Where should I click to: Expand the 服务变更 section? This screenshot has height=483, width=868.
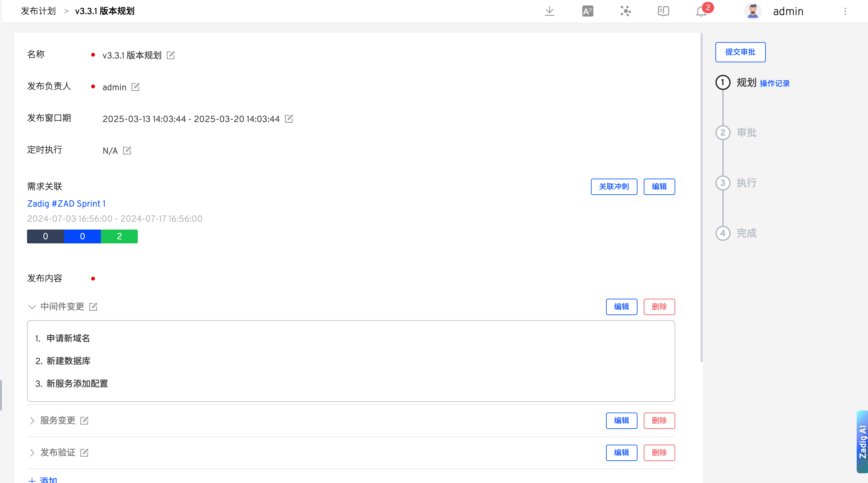click(x=32, y=420)
